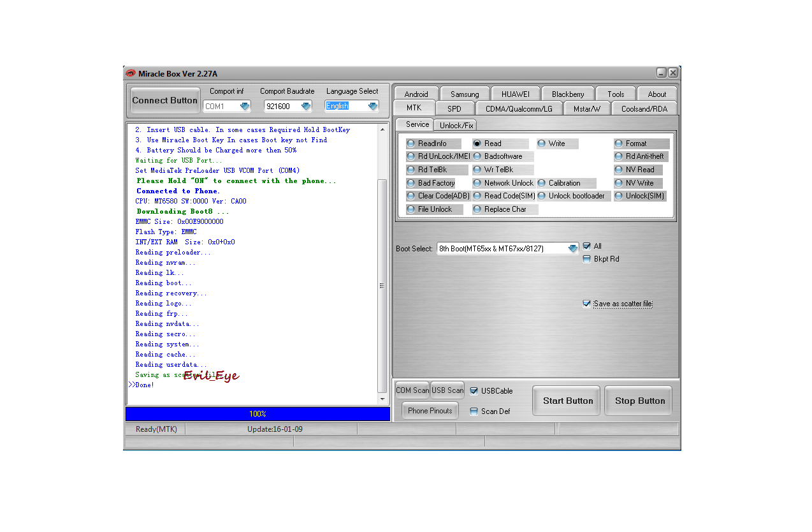Open the Comport inf COM1 dropdown
Viewport: 812px width, 532px height.
pyautogui.click(x=245, y=107)
